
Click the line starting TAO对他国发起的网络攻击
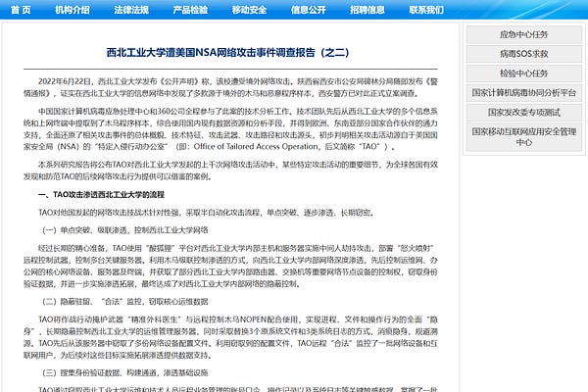pos(206,213)
